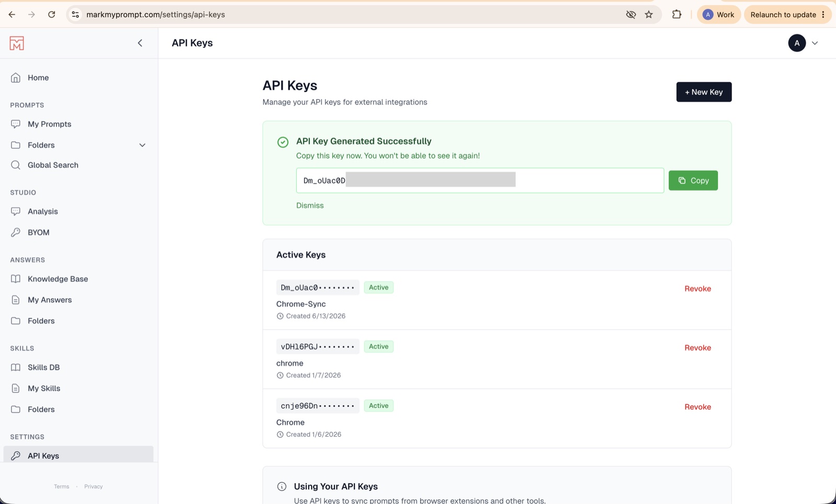The width and height of the screenshot is (836, 504).
Task: Click Created 1/6/2026 date text
Action: coord(313,434)
